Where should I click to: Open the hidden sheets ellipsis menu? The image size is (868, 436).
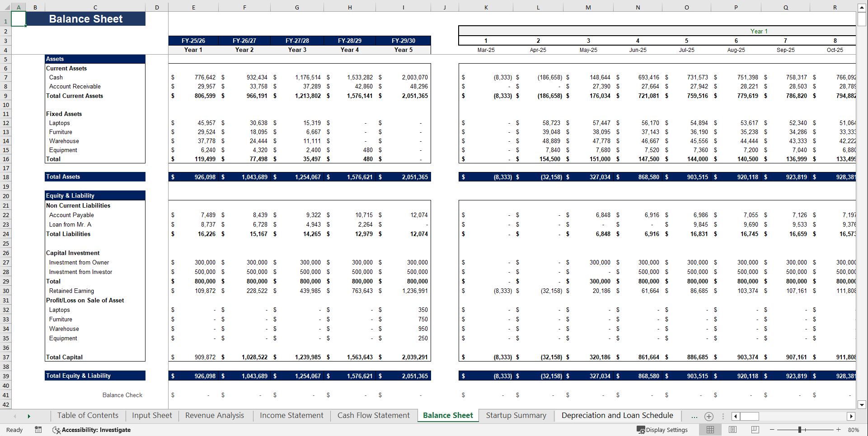(694, 416)
